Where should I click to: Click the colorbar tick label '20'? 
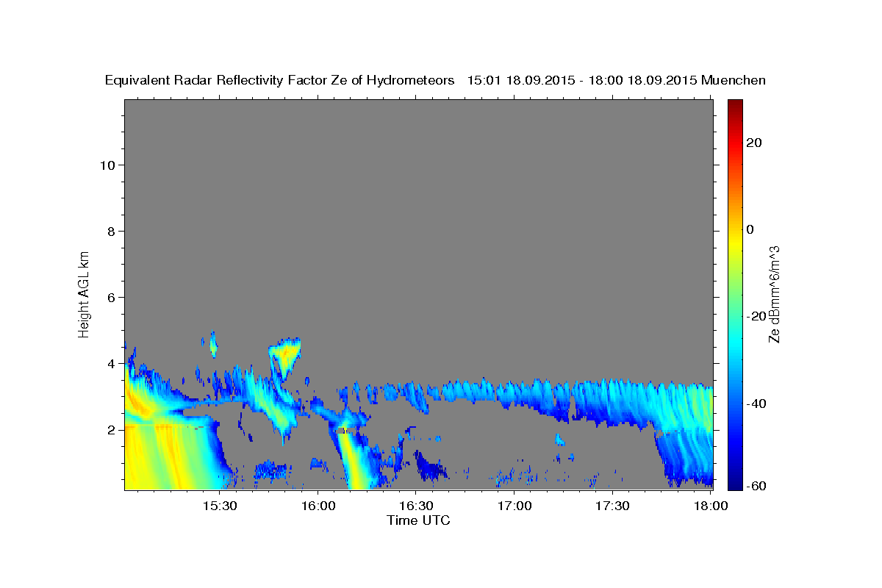[x=754, y=143]
